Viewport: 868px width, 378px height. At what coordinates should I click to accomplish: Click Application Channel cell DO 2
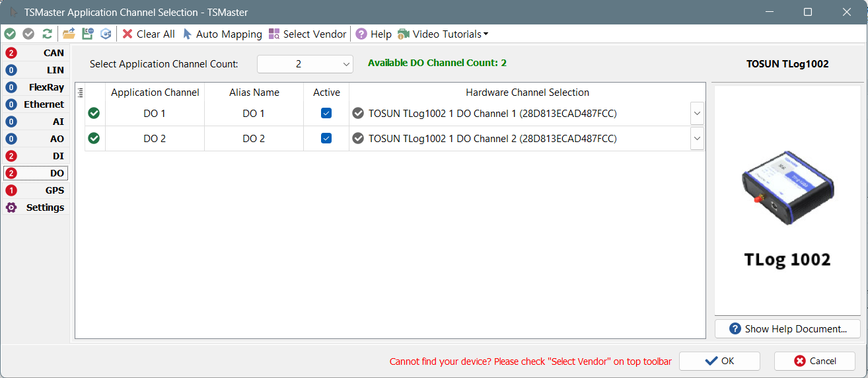pos(155,138)
